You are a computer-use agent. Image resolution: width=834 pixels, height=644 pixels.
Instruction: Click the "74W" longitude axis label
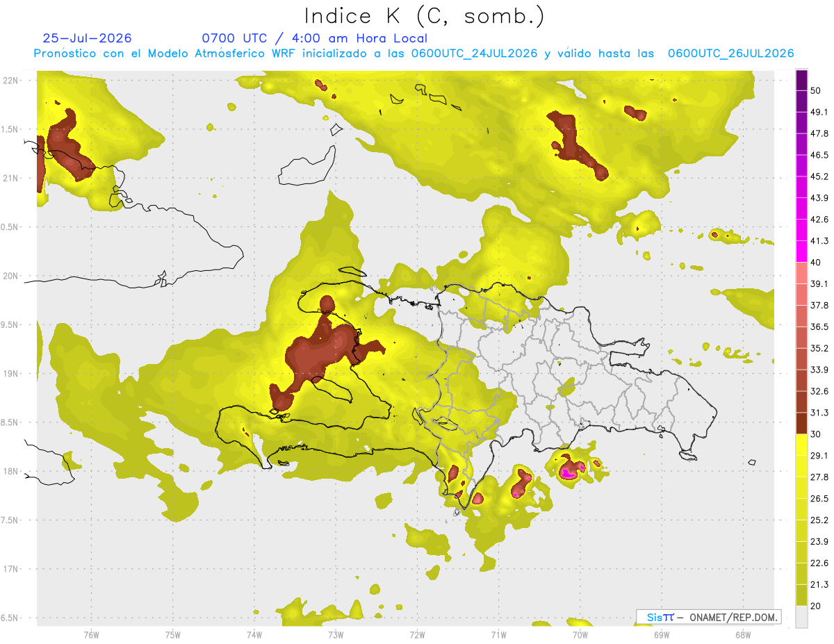[x=254, y=634]
